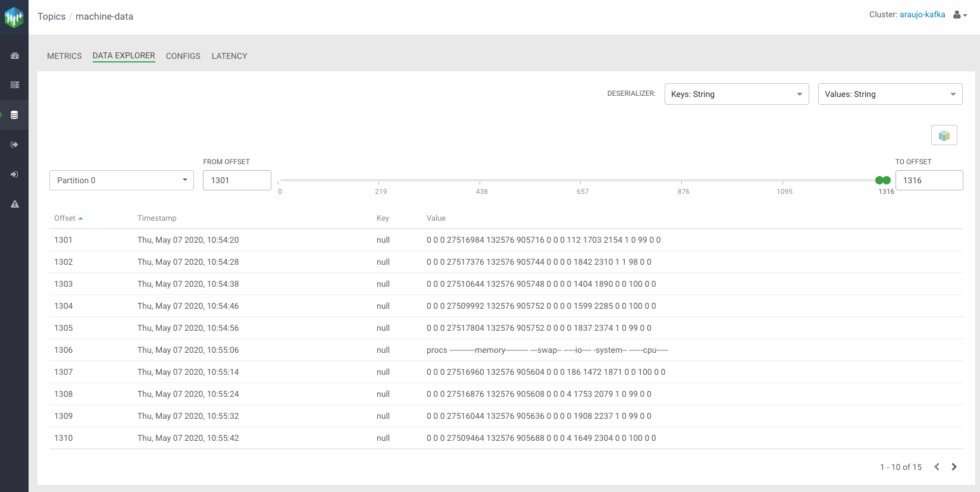Viewport: 980px width, 492px height.
Task: Open the Partition 0 dropdown
Action: pos(121,180)
